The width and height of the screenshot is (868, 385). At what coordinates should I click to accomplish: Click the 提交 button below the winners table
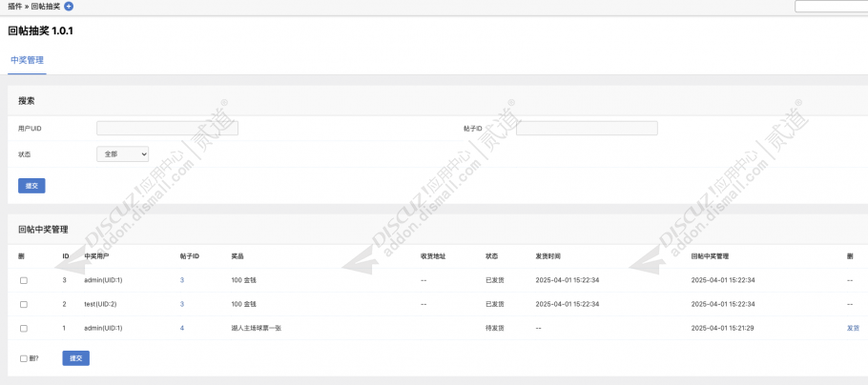coord(76,358)
